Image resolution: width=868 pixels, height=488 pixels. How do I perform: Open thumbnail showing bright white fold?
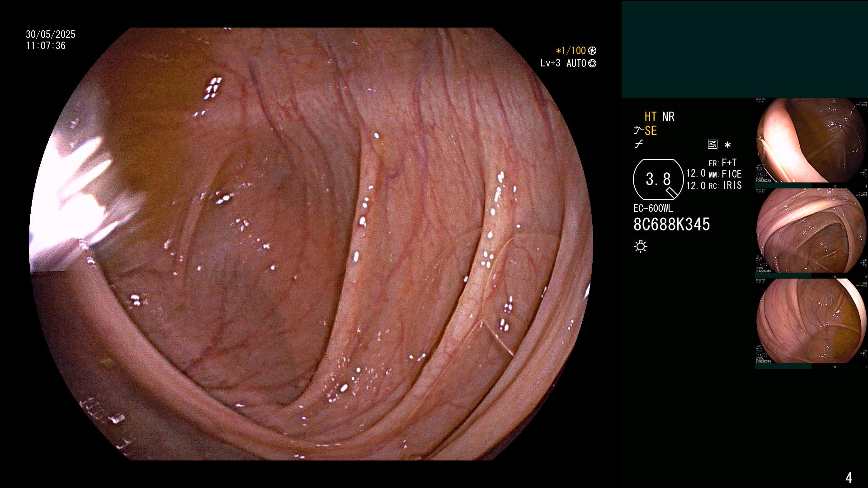[x=811, y=141]
